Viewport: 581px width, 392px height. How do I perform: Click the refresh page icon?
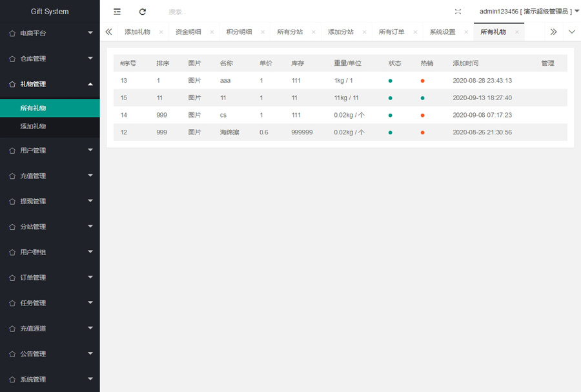click(x=143, y=12)
